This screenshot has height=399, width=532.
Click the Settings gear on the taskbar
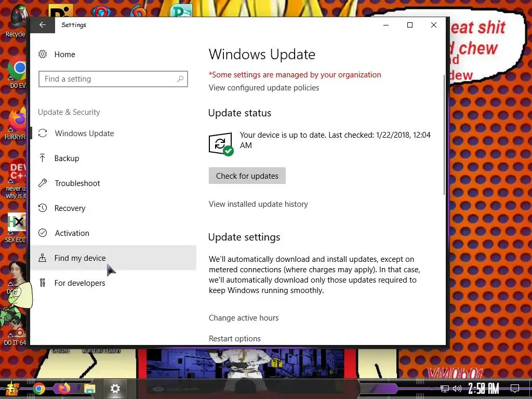(x=115, y=389)
